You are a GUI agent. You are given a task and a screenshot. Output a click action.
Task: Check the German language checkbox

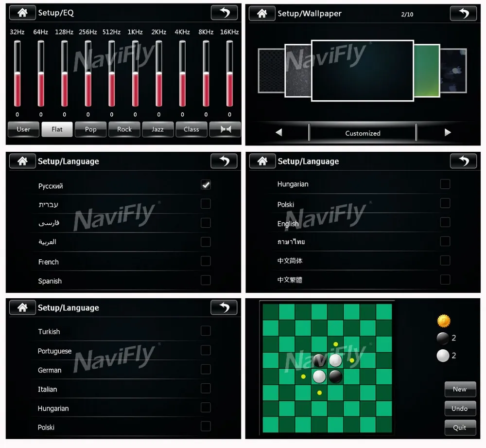pyautogui.click(x=206, y=369)
